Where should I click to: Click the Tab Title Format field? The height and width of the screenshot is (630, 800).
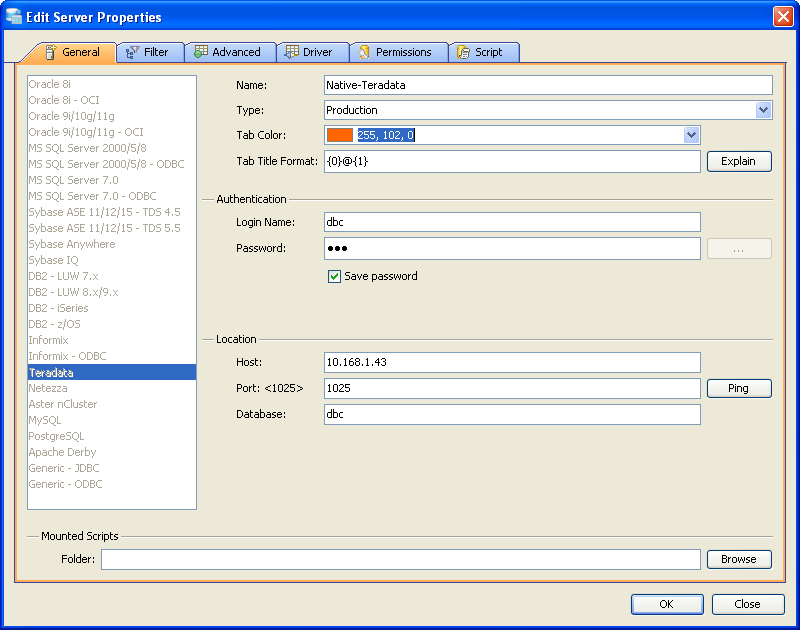512,161
